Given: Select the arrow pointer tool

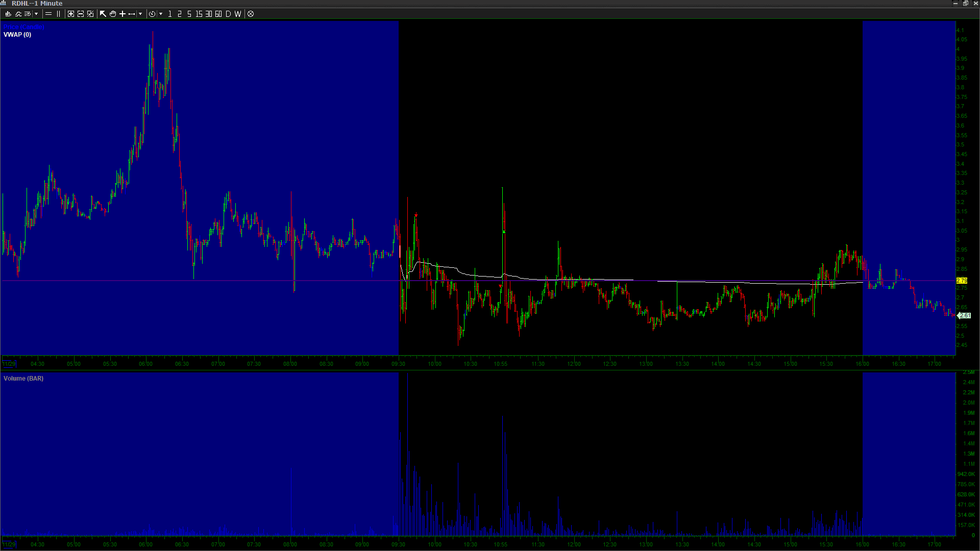Looking at the screenshot, I should tap(103, 14).
